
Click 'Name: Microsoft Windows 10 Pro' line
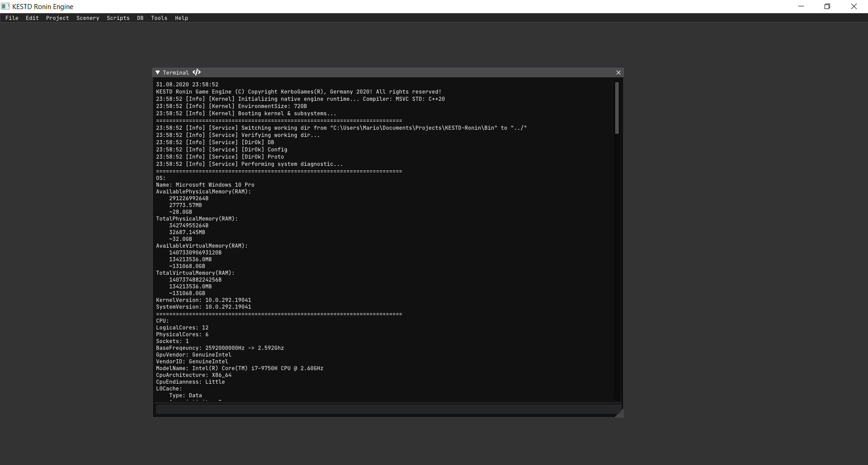click(205, 185)
